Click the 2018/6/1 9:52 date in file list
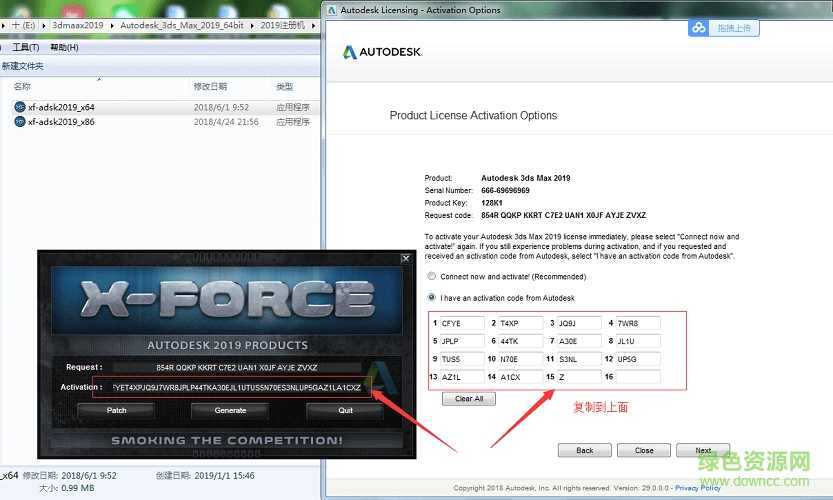Viewport: 833px width, 500px height. click(x=221, y=107)
